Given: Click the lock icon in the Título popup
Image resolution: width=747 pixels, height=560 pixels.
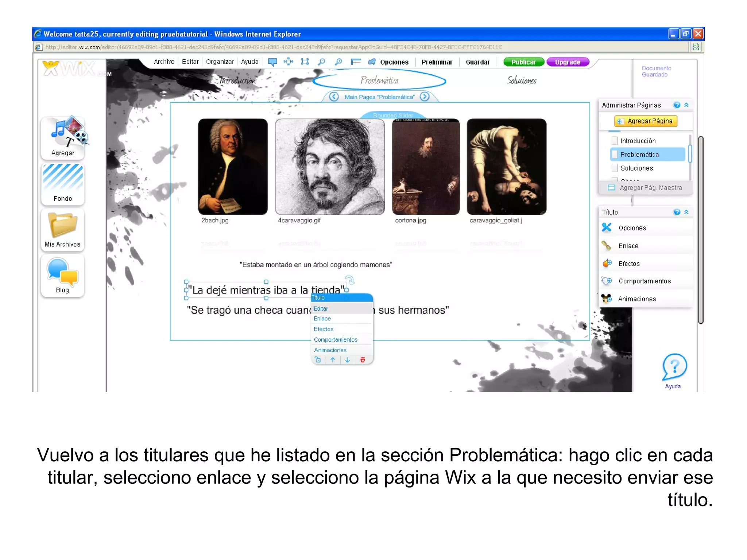Looking at the screenshot, I should pos(318,360).
